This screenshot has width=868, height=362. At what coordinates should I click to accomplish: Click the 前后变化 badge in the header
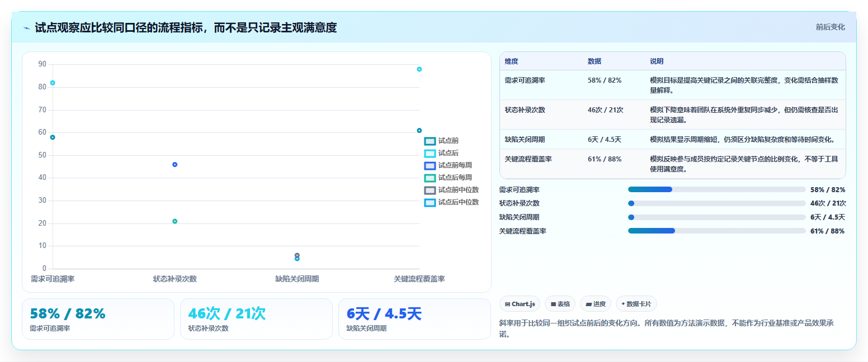[x=830, y=27]
